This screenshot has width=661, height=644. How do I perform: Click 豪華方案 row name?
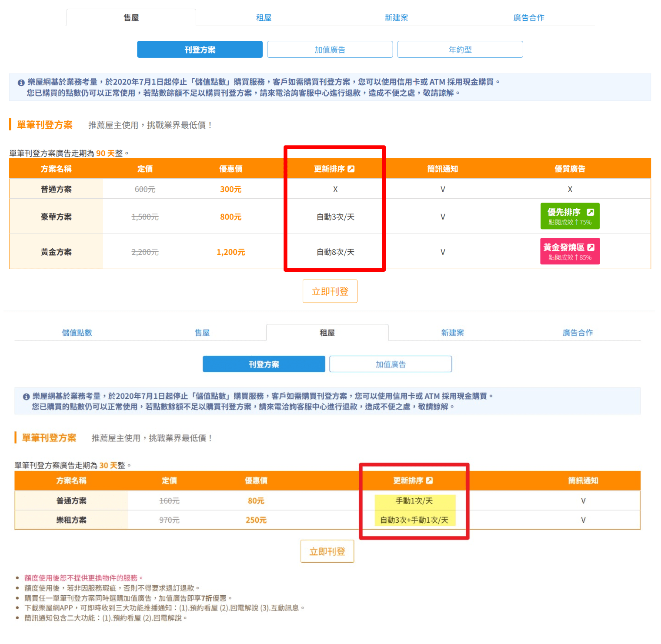56,217
